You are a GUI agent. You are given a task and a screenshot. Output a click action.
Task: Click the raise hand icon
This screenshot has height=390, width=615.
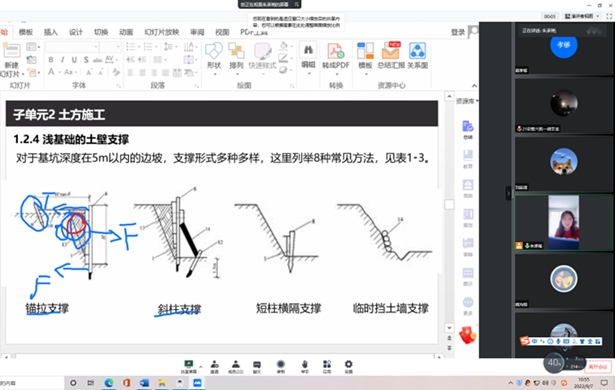click(x=305, y=366)
